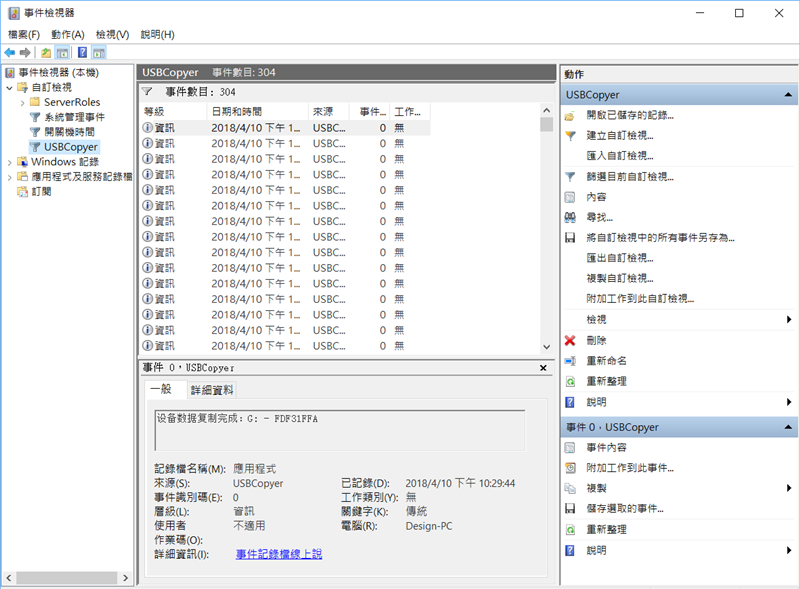Open 開啟已儲存的記錄 in the actions pane

pyautogui.click(x=629, y=116)
